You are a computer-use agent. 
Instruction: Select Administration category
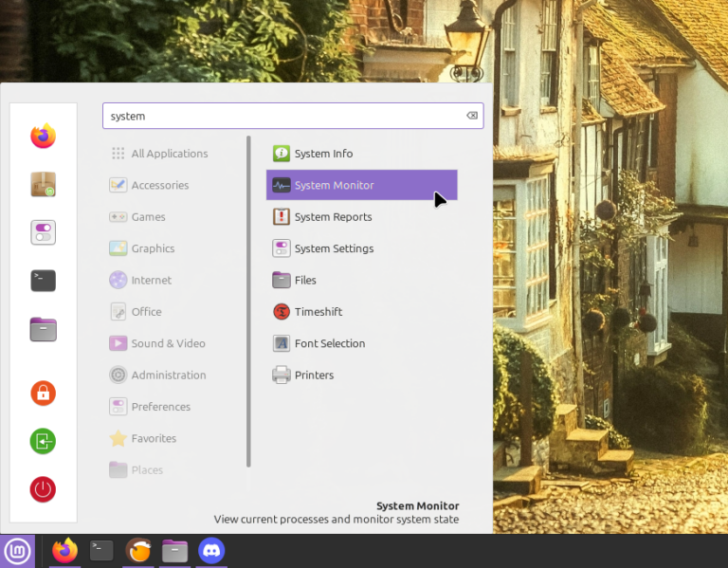[x=158, y=375]
